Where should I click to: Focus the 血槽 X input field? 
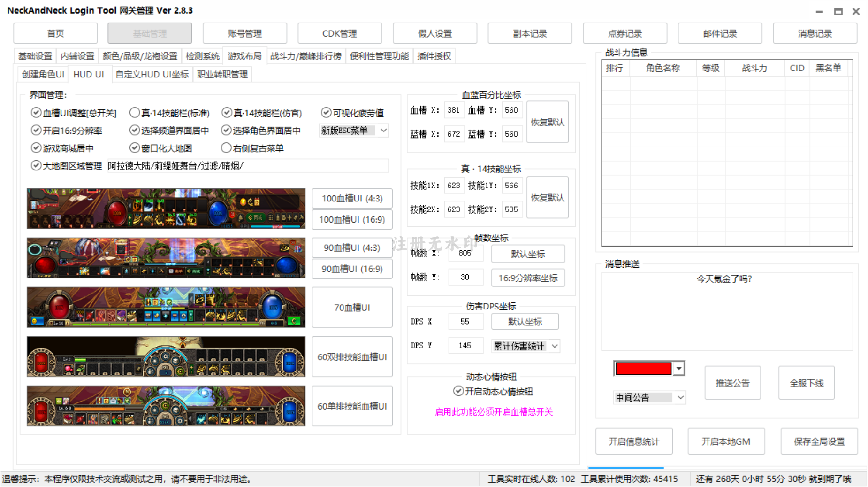454,110
